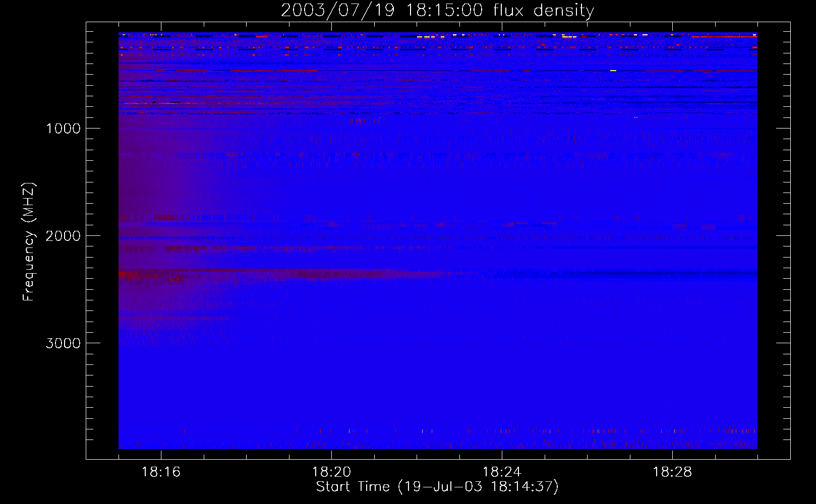Image resolution: width=816 pixels, height=504 pixels.
Task: Click the 2000 frequency tick label
Action: click(63, 236)
